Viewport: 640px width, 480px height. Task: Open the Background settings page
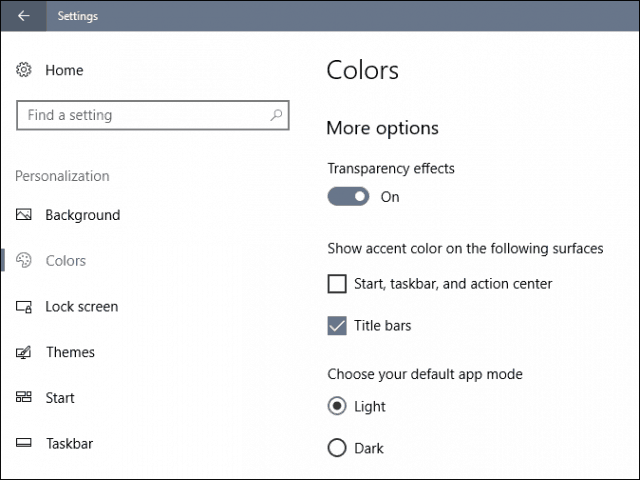point(83,215)
